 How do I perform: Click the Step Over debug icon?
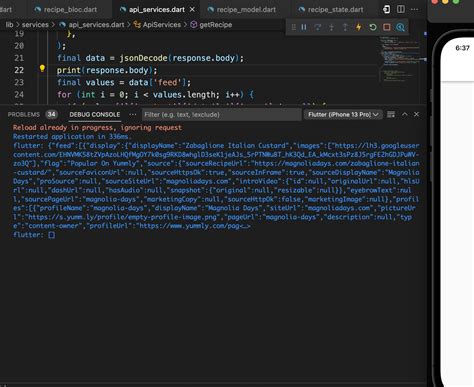click(x=318, y=27)
